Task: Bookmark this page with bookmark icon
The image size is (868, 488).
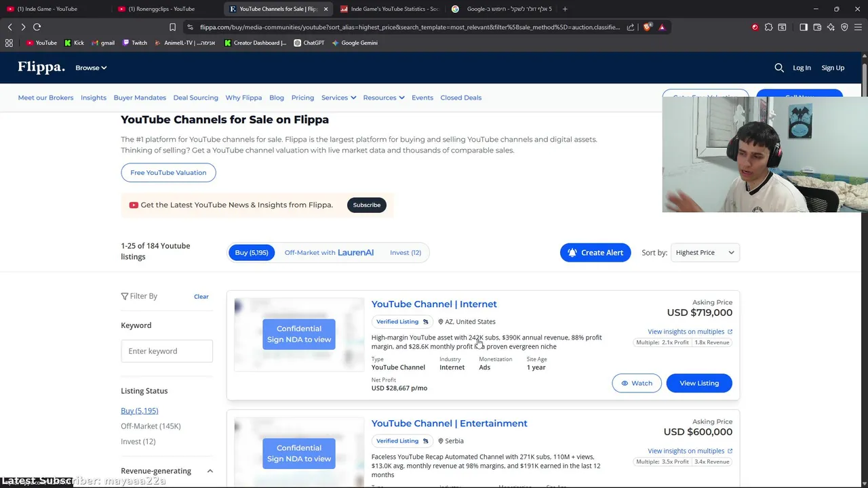Action: 172,27
